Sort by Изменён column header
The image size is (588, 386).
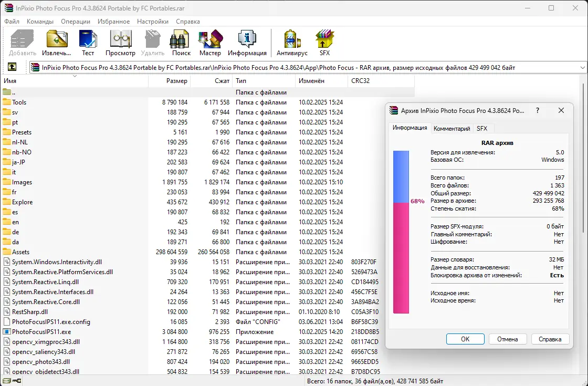pyautogui.click(x=322, y=81)
